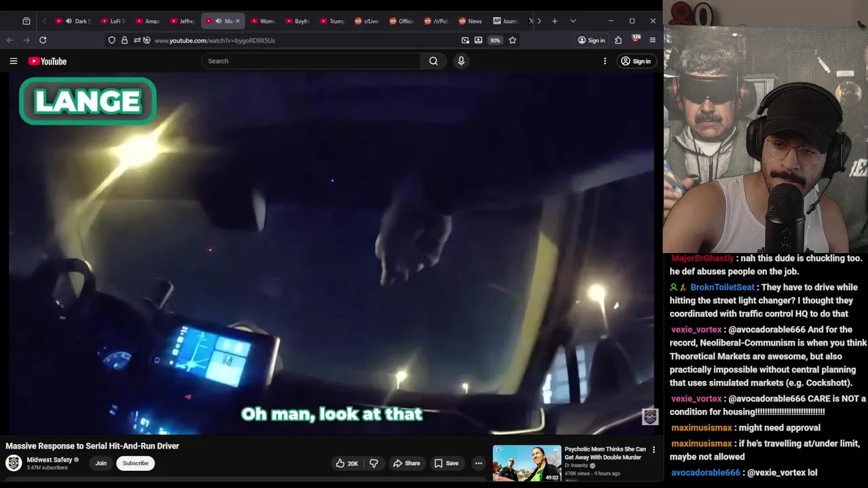This screenshot has height=488, width=868.
Task: Click the blocked autoplay icon in address bar
Action: (x=146, y=40)
